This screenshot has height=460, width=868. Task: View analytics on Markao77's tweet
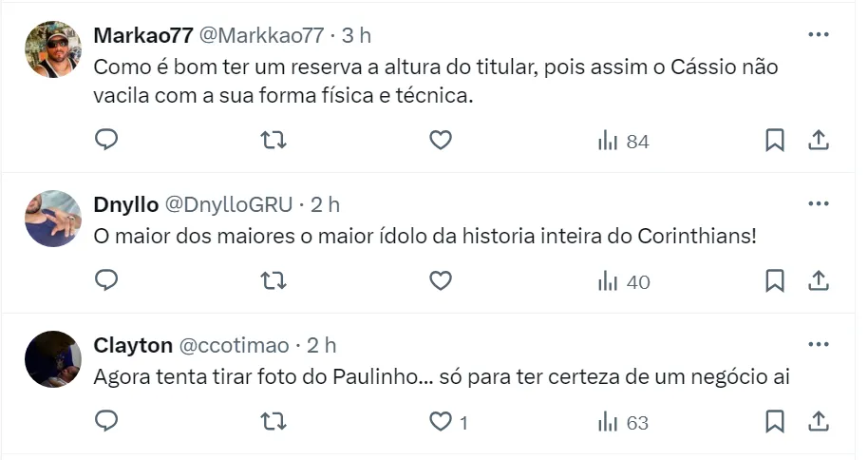click(622, 142)
